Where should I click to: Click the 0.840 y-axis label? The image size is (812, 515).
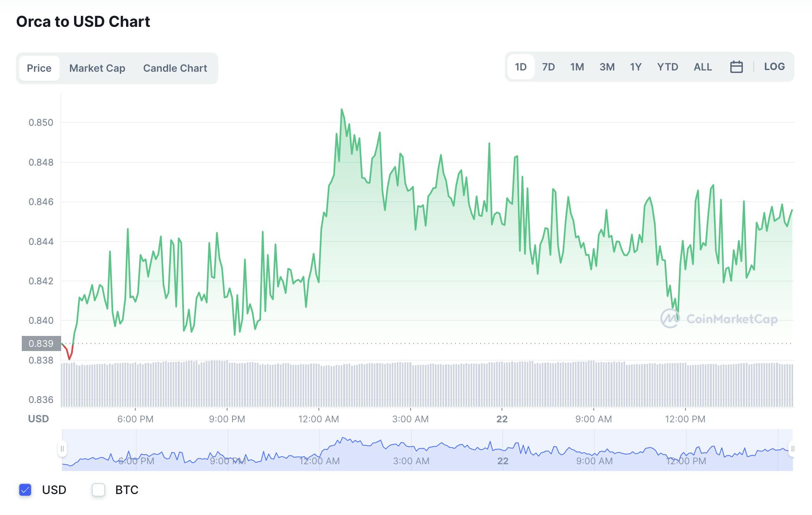point(41,320)
